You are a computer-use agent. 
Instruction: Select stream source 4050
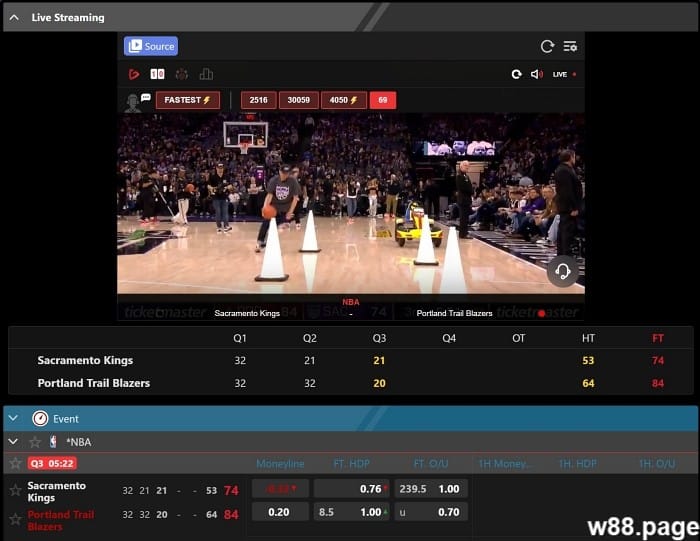pyautogui.click(x=344, y=100)
